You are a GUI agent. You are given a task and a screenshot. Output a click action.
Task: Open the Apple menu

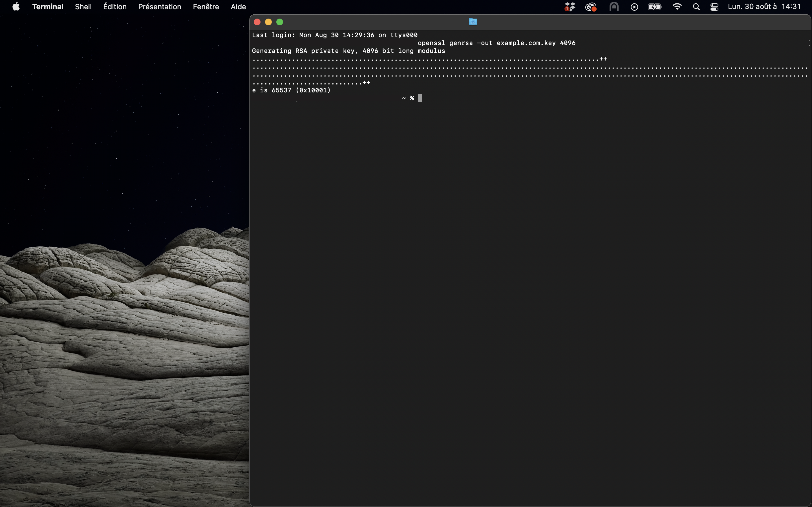[16, 7]
